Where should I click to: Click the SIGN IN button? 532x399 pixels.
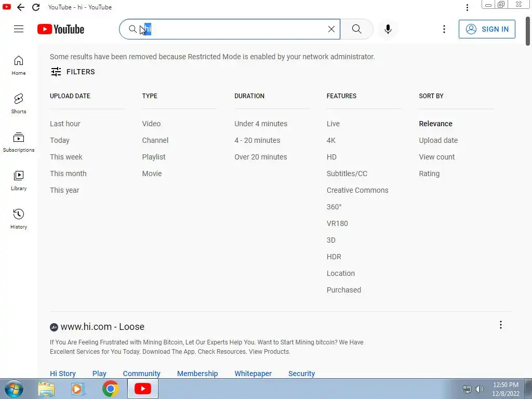click(x=487, y=29)
